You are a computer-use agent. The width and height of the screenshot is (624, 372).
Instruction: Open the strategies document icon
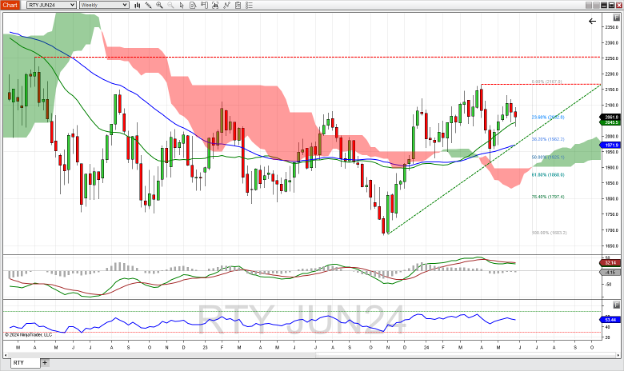[x=238, y=5]
